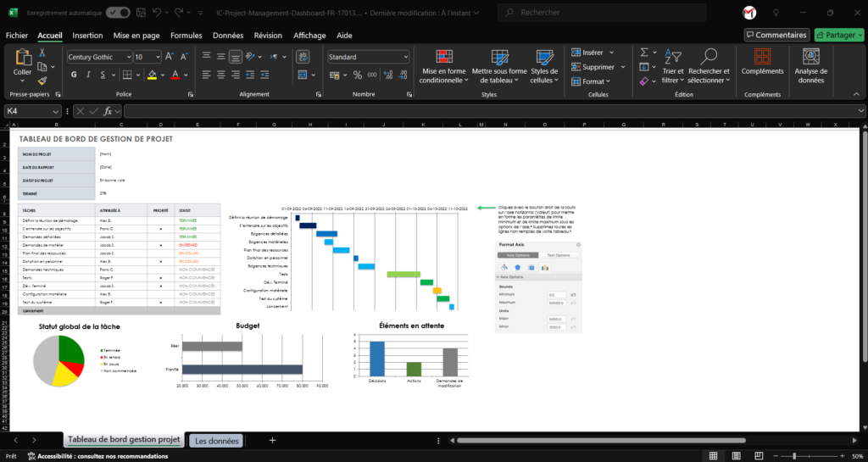Click the Commentaires button
Screen dimensions: 868x462
[x=775, y=35]
